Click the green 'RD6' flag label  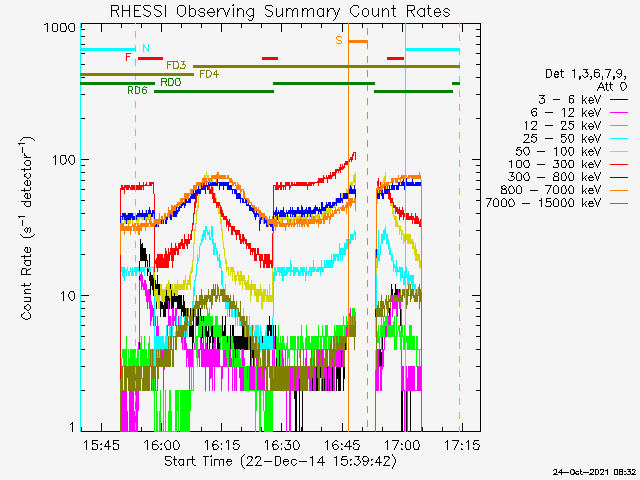tap(137, 90)
